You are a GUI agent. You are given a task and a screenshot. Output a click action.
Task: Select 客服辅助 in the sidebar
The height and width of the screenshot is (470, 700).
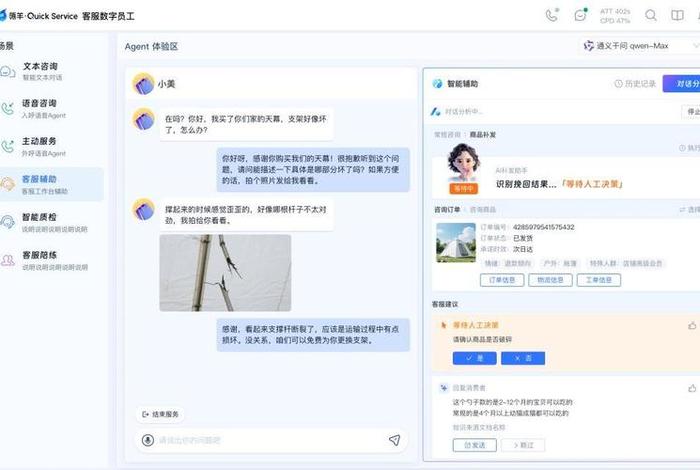click(52, 184)
